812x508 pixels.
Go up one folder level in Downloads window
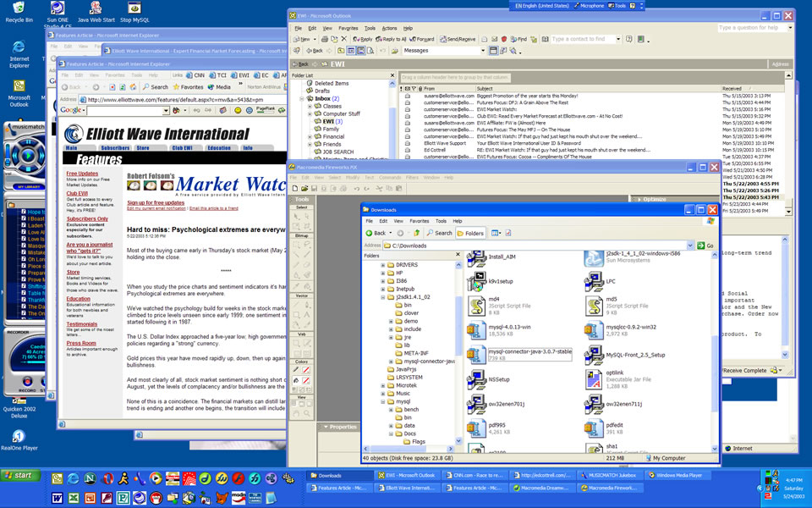pos(416,233)
